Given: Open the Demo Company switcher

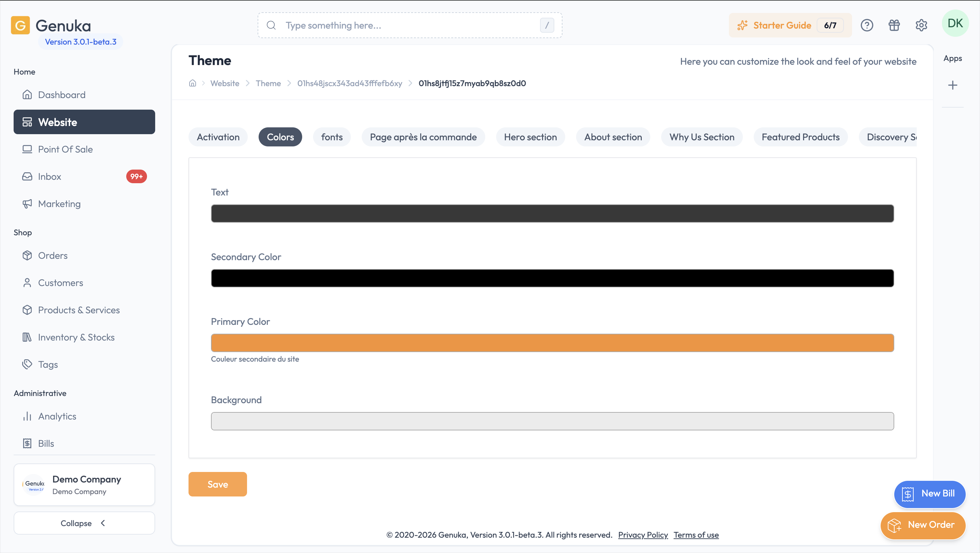Looking at the screenshot, I should (84, 485).
